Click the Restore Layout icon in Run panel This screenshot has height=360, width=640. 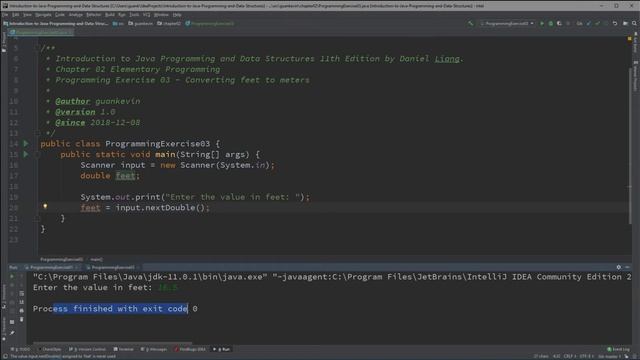coord(12,322)
